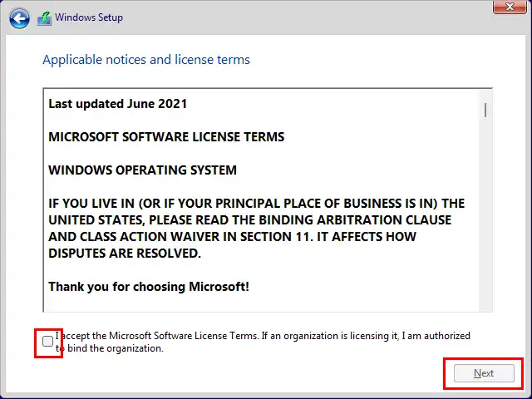Click 'DISPUTES ARE RESOLVED.' line

[x=125, y=254]
